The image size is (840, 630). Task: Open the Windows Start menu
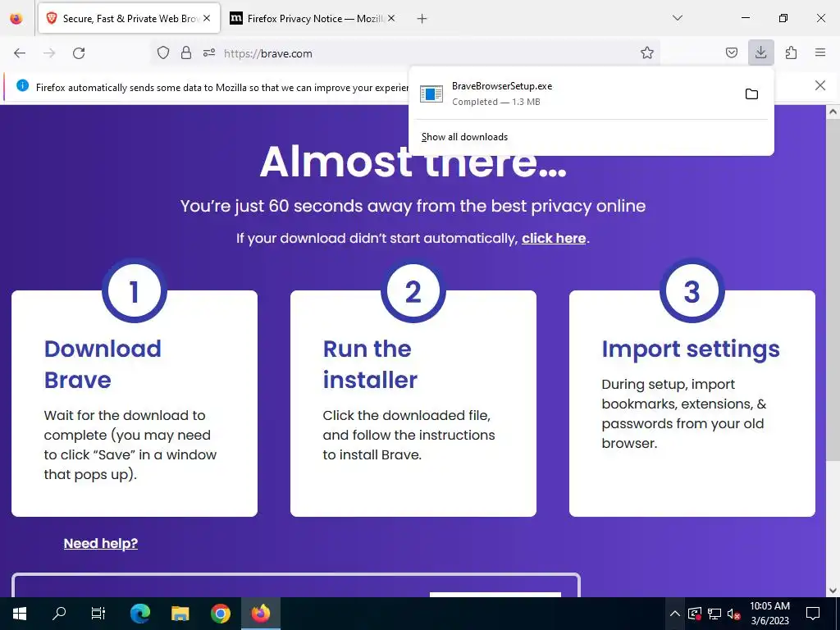(x=20, y=614)
